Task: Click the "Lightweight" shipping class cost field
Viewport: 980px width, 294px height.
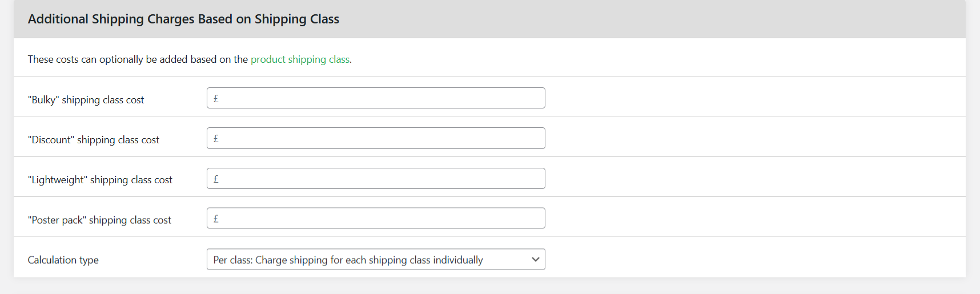Action: (x=376, y=179)
